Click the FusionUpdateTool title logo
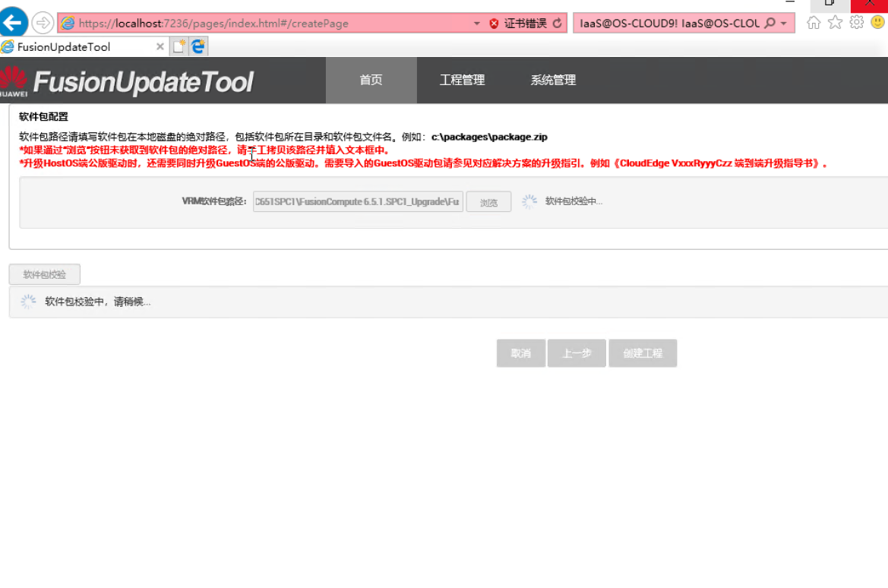This screenshot has height=588, width=888. [144, 82]
